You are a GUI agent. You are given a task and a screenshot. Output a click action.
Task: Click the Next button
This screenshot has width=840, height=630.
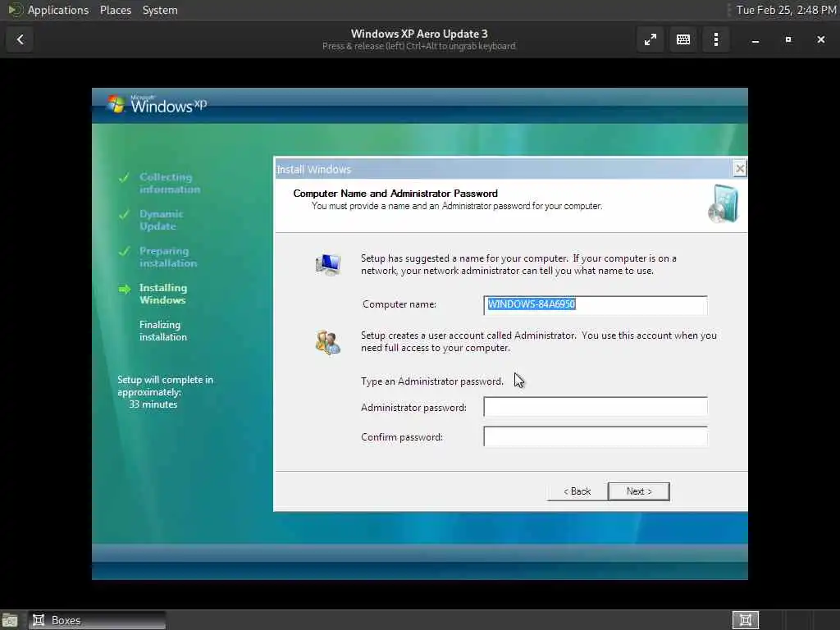tap(638, 491)
